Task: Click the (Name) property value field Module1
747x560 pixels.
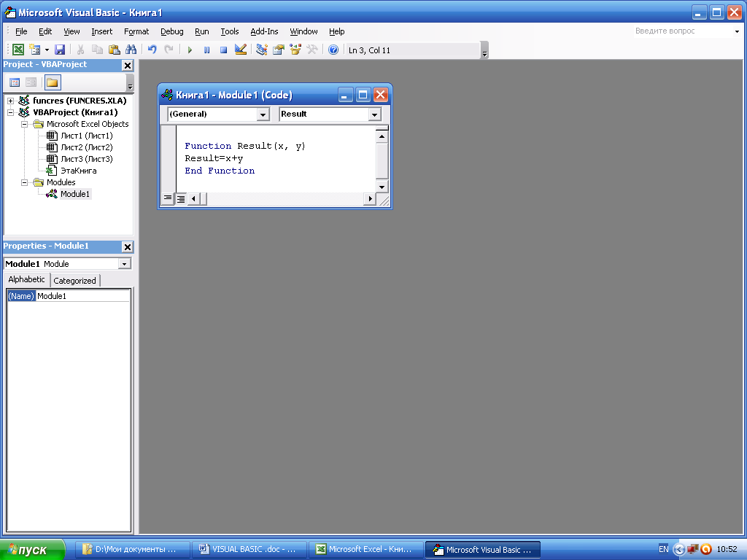Action: [83, 296]
